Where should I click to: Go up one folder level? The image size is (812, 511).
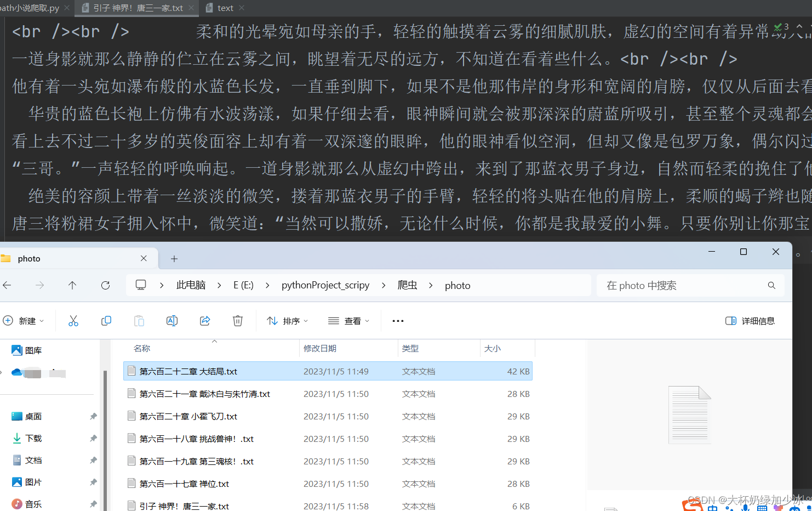pyautogui.click(x=72, y=285)
